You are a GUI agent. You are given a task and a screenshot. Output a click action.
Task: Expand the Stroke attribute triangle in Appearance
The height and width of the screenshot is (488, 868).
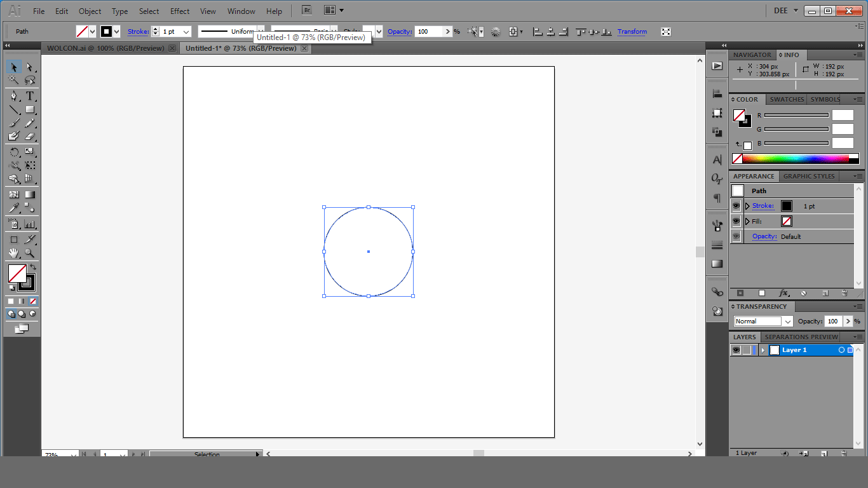pyautogui.click(x=747, y=206)
